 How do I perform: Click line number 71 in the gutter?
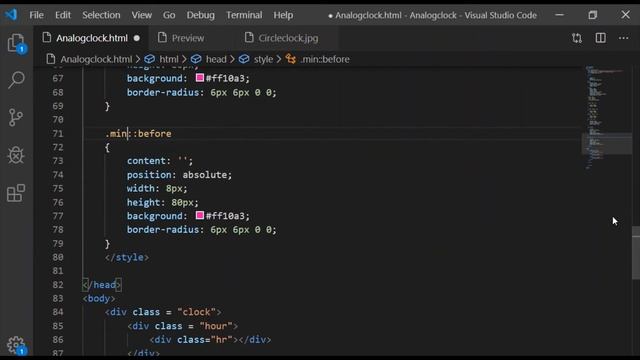pos(58,133)
